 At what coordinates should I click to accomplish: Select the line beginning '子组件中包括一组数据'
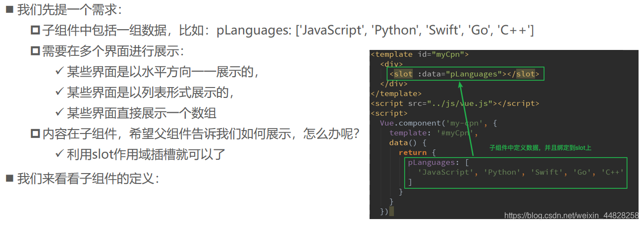pos(288,31)
